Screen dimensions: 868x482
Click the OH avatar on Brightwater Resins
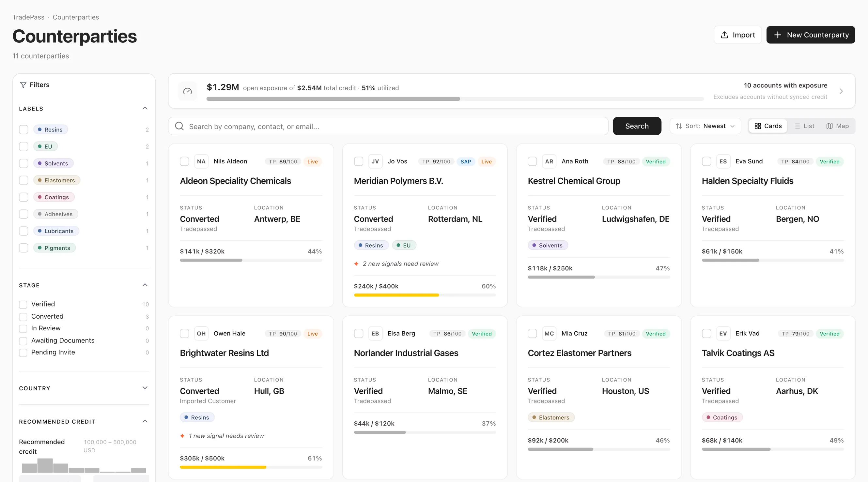click(201, 334)
